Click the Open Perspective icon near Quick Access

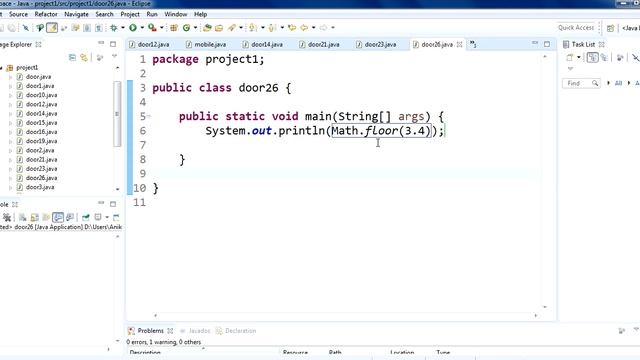610,28
